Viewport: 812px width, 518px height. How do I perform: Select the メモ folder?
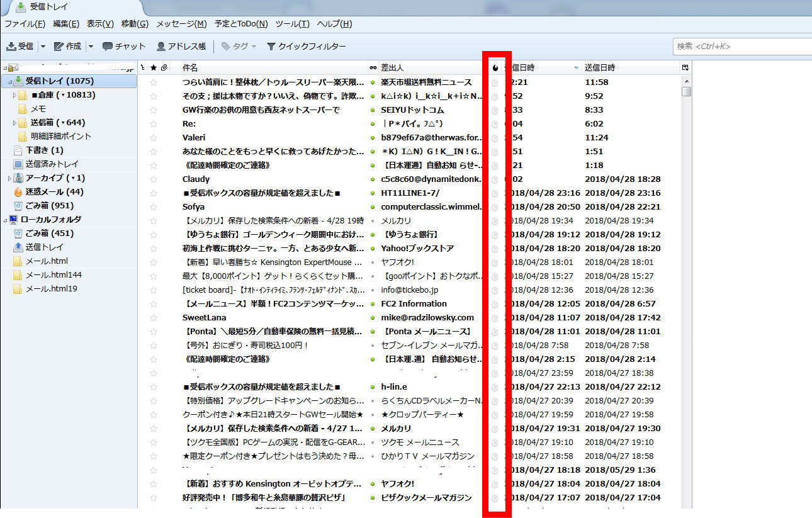[x=38, y=109]
